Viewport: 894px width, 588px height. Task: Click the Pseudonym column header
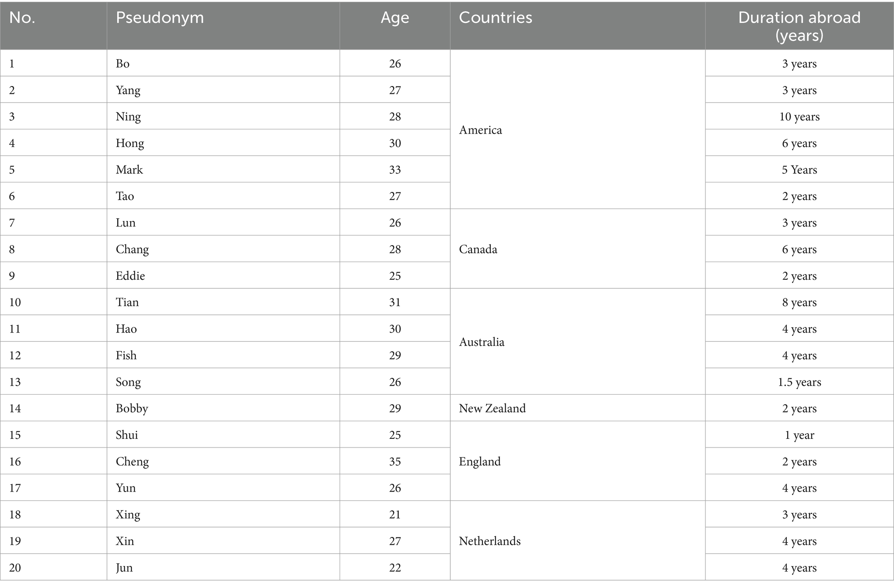(x=223, y=25)
